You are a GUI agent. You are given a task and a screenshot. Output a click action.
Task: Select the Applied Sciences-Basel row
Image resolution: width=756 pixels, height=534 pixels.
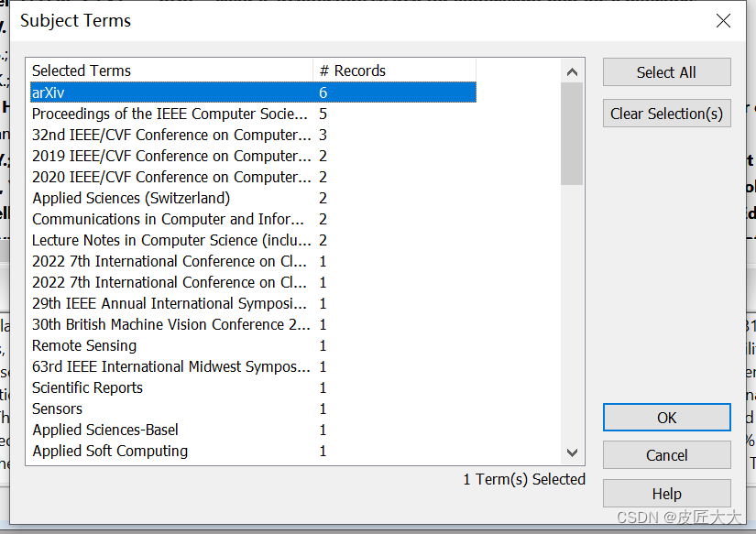pos(253,430)
